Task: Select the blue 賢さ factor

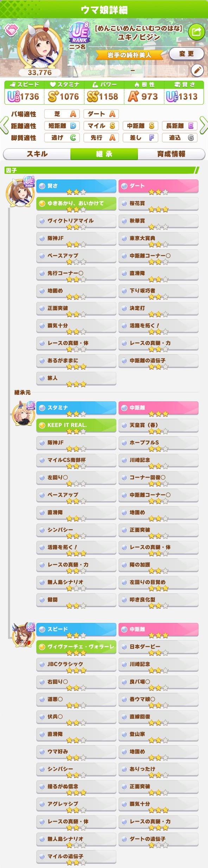Action: [x=76, y=186]
